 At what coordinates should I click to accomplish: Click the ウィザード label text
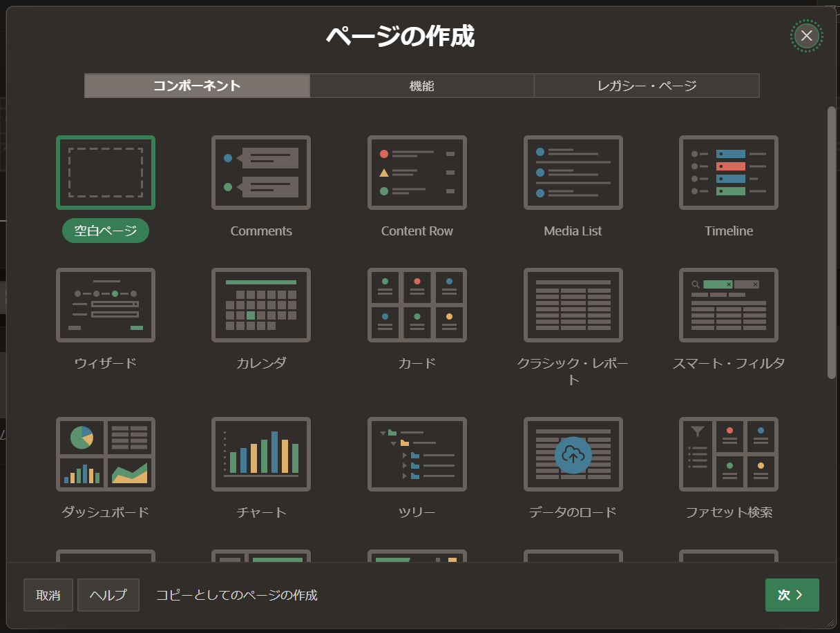click(106, 363)
